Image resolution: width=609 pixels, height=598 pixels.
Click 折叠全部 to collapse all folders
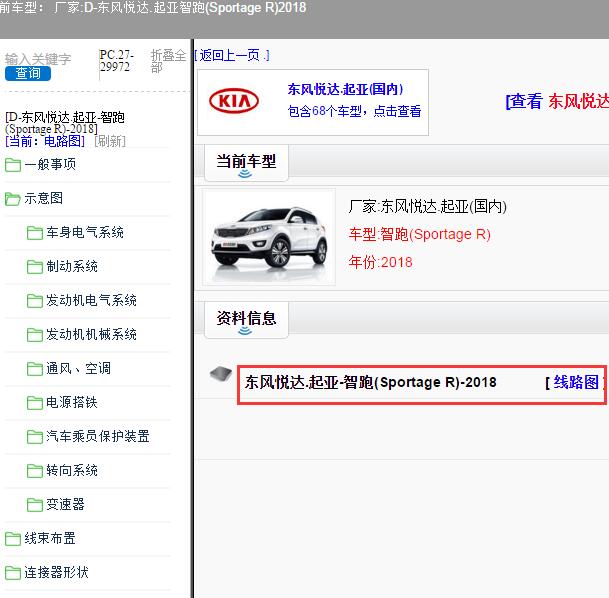pos(168,61)
